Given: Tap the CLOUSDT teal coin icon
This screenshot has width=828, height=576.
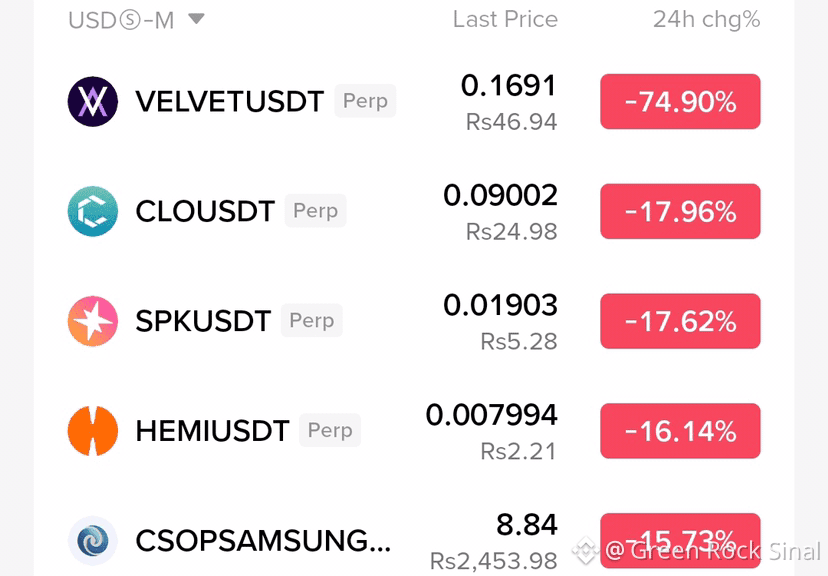Looking at the screenshot, I should click(x=92, y=211).
